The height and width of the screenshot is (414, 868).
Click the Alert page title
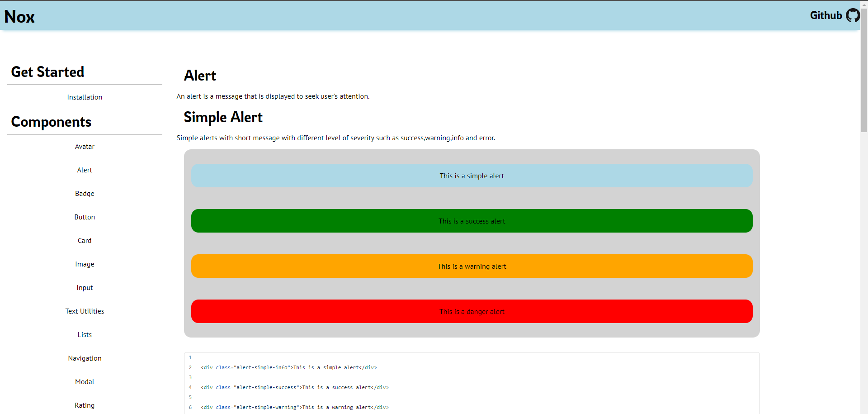point(200,76)
